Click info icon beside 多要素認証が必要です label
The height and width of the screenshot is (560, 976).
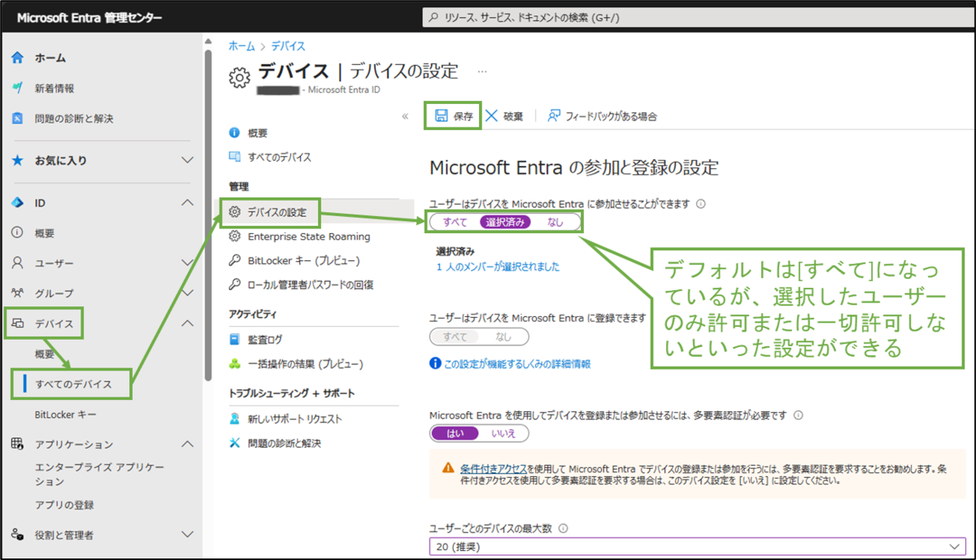[x=798, y=415]
